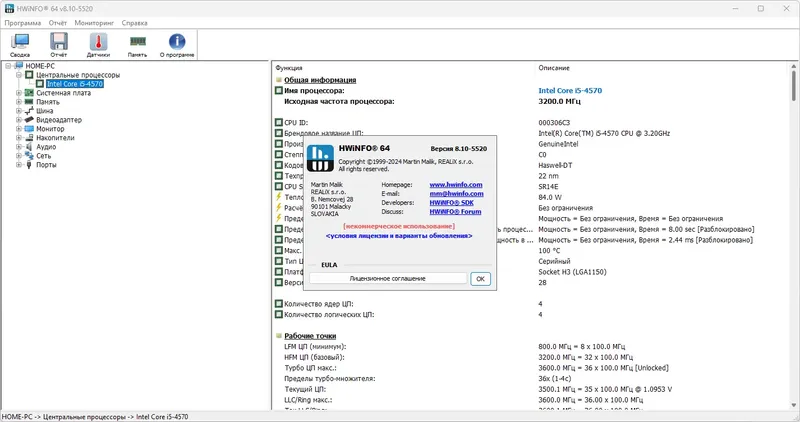Select the HOME-PC computer icon in tree
The height and width of the screenshot is (422, 800).
point(19,66)
